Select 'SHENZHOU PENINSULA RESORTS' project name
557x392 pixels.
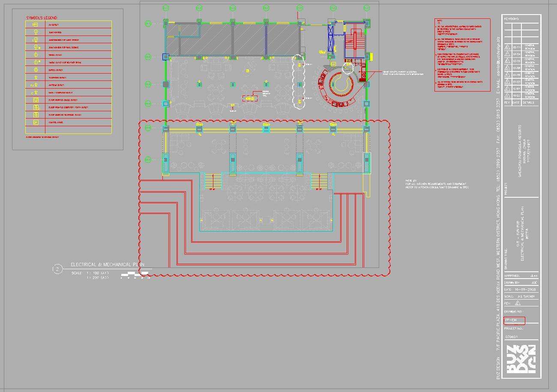(x=520, y=151)
